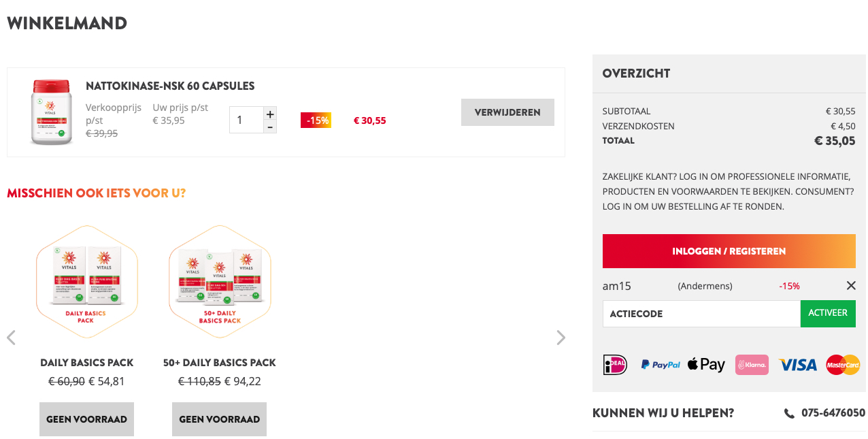
Task: Click the Apple Pay logo
Action: pyautogui.click(x=706, y=365)
